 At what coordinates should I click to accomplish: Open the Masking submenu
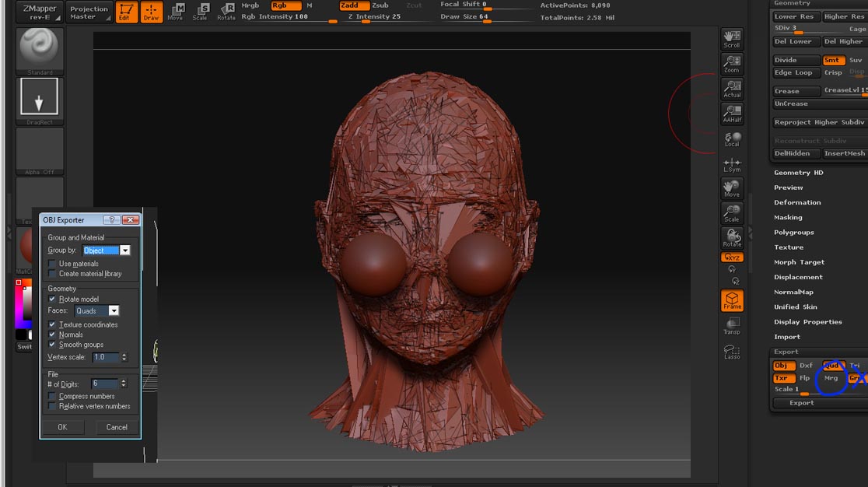(788, 218)
